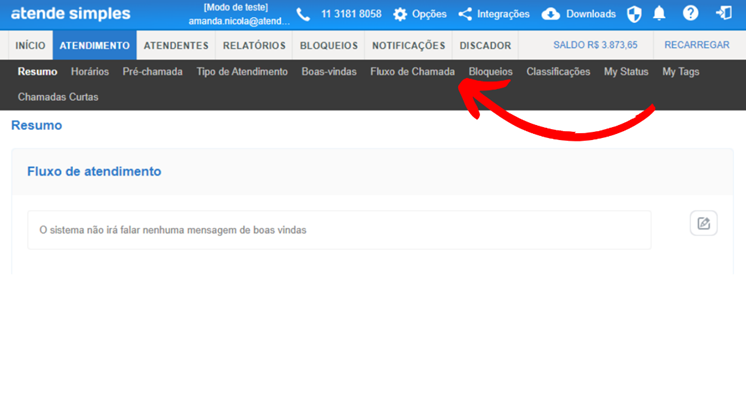Open the Boas-vindas submenu
746x419 pixels.
(x=329, y=72)
